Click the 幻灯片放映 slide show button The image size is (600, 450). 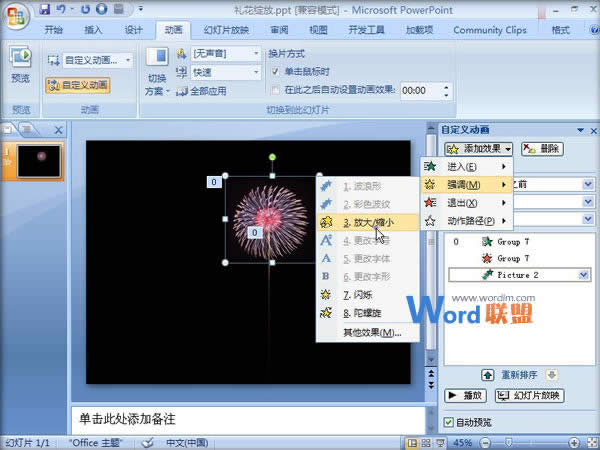pyautogui.click(x=530, y=396)
